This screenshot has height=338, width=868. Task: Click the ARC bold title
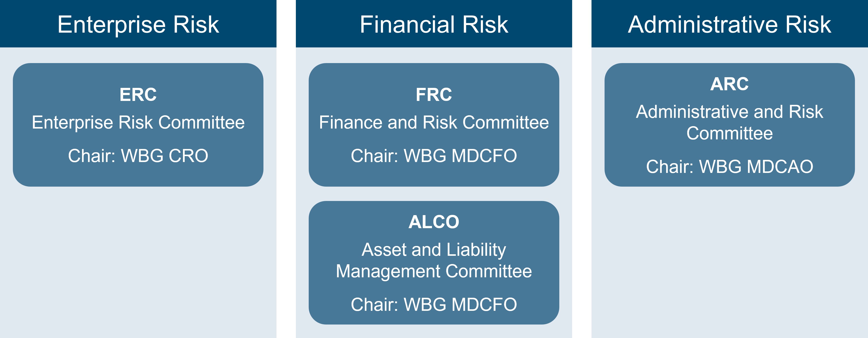click(729, 84)
